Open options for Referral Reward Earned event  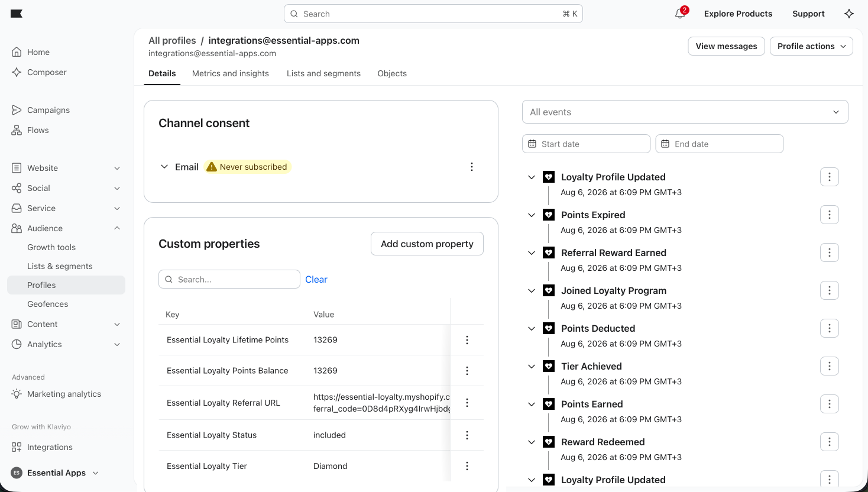click(830, 253)
